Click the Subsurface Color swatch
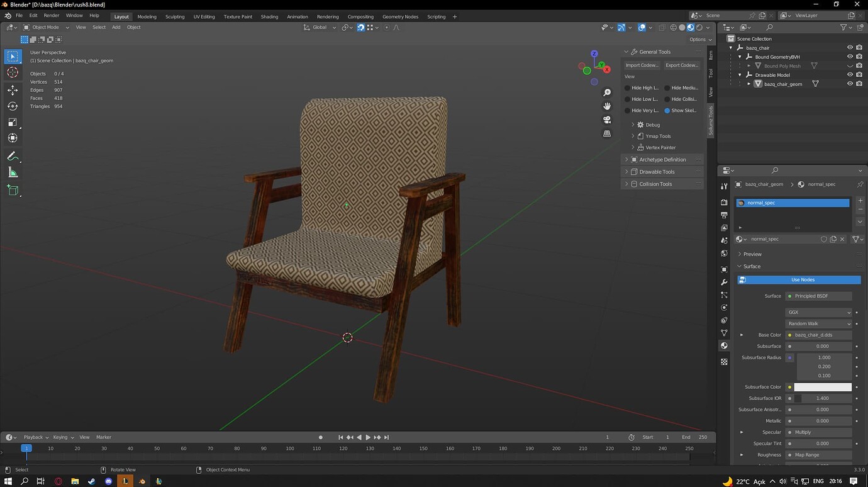Screen dimensions: 868x487 pyautogui.click(x=823, y=386)
